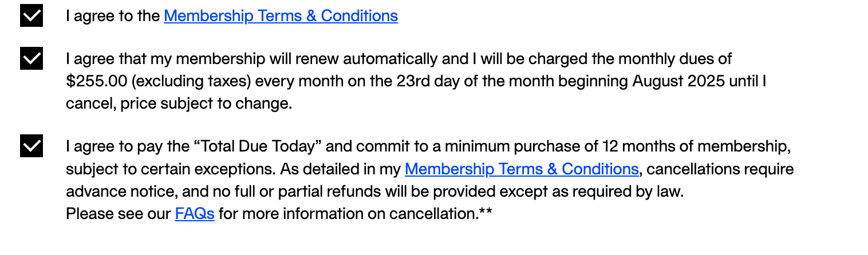Click the "I agree to the" label text
Viewport: 868px width, 255px height.
click(x=113, y=15)
